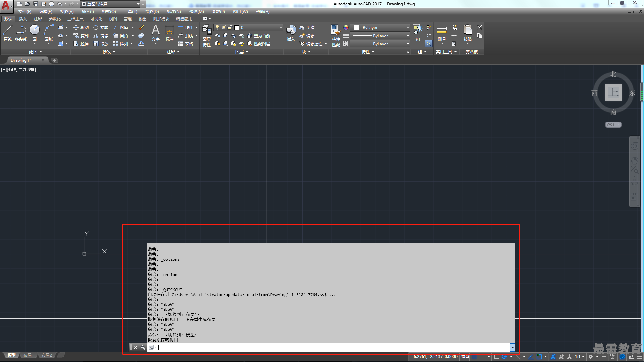644x362 pixels.
Task: Expand the Utilities (实用工具) panel
Action: [446, 52]
